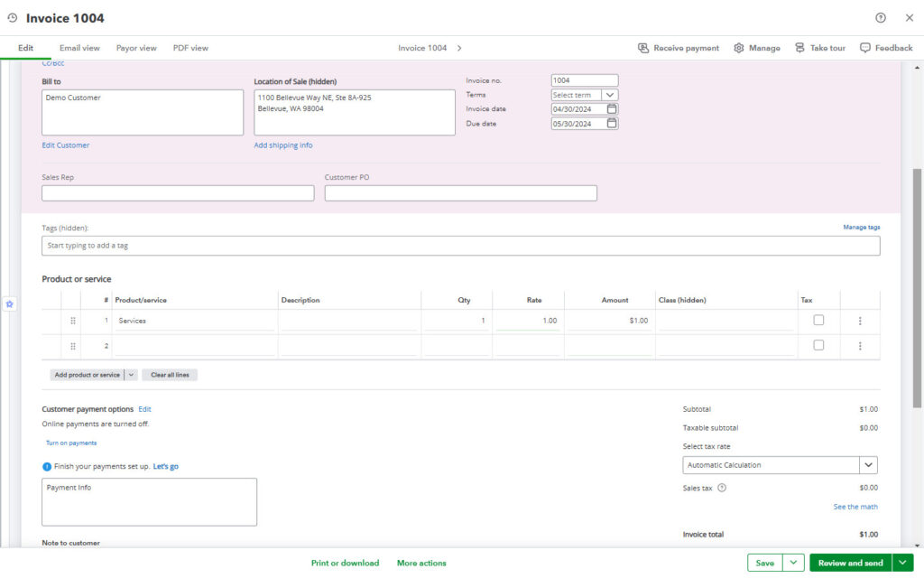Click the Take tour icon
Screen dimensions: 924x578
[x=799, y=47]
